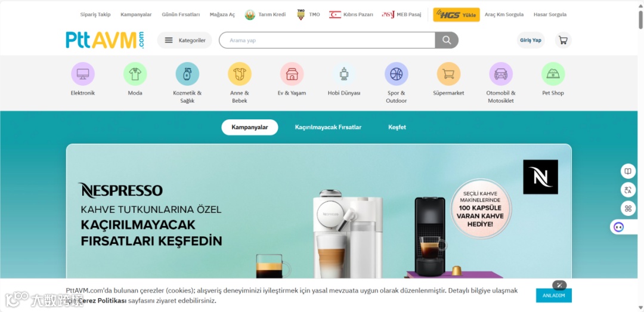View the shopping cart icon

coord(563,41)
